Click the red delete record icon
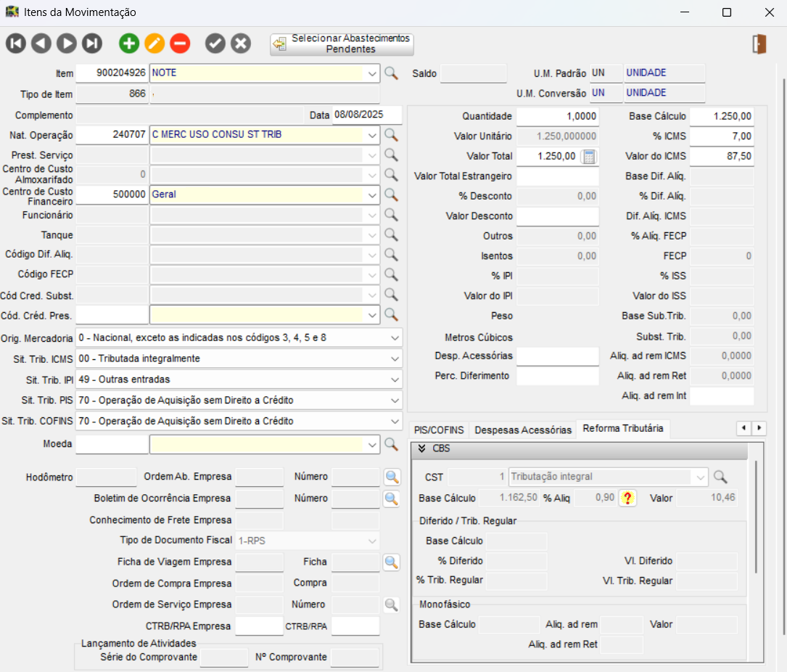787x672 pixels. [180, 44]
